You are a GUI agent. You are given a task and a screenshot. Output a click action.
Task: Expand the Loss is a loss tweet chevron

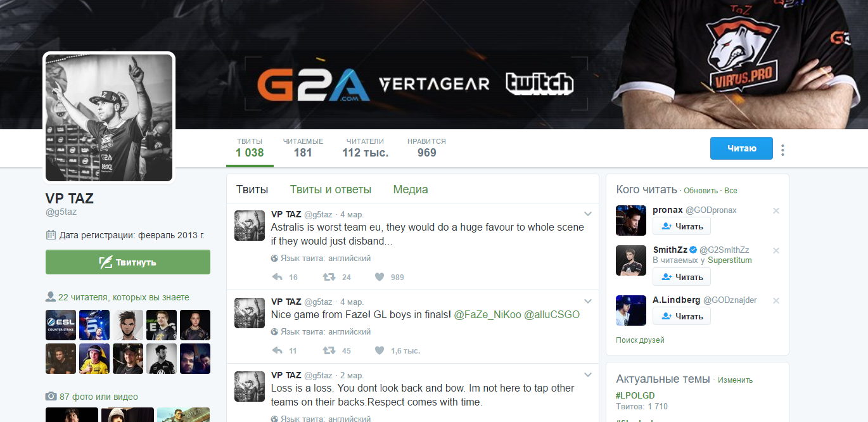587,374
